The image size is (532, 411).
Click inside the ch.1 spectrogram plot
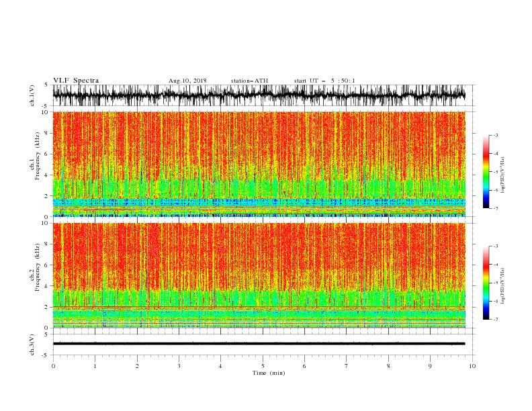click(x=259, y=164)
